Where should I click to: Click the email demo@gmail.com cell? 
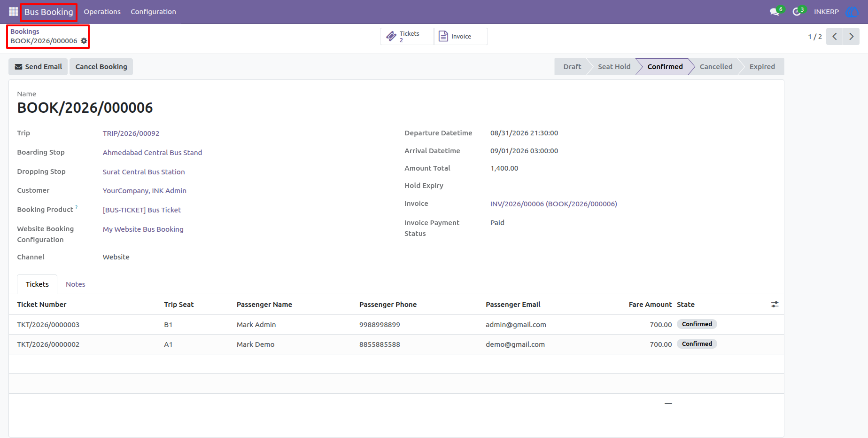pyautogui.click(x=515, y=344)
